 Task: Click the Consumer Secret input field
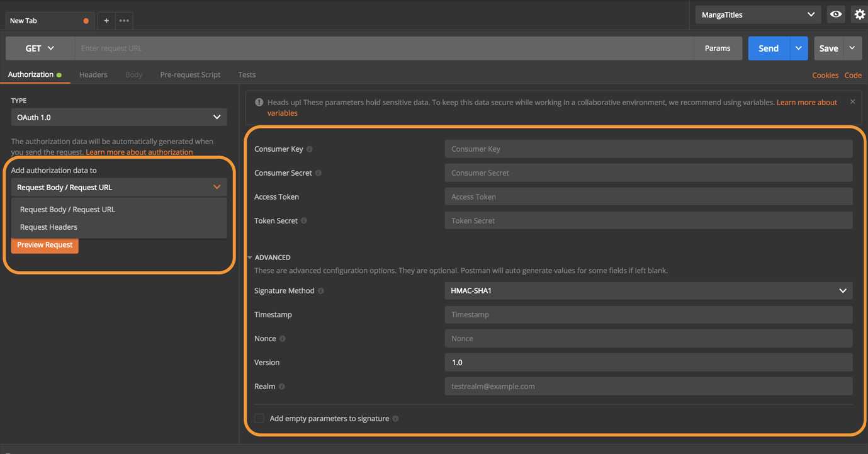[648, 173]
